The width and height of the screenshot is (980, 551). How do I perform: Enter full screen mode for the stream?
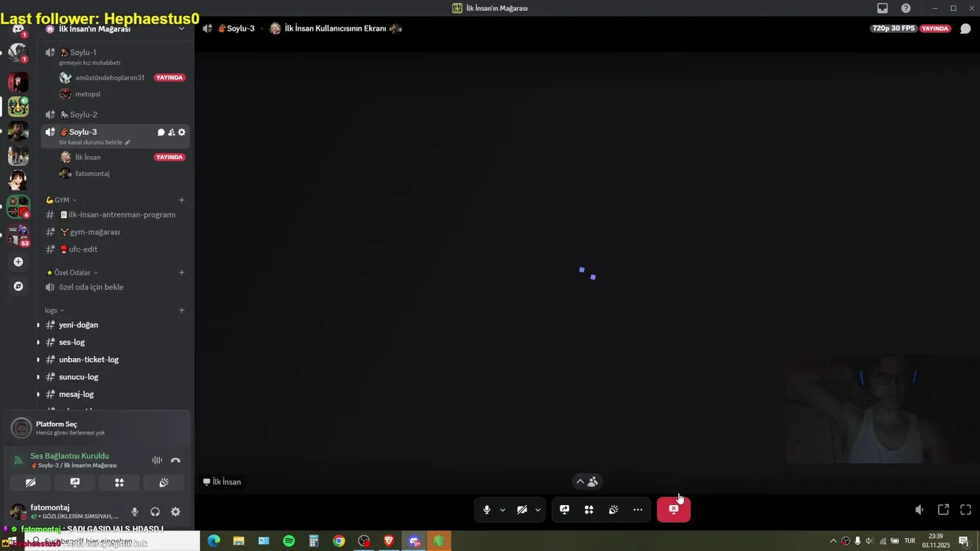tap(965, 510)
